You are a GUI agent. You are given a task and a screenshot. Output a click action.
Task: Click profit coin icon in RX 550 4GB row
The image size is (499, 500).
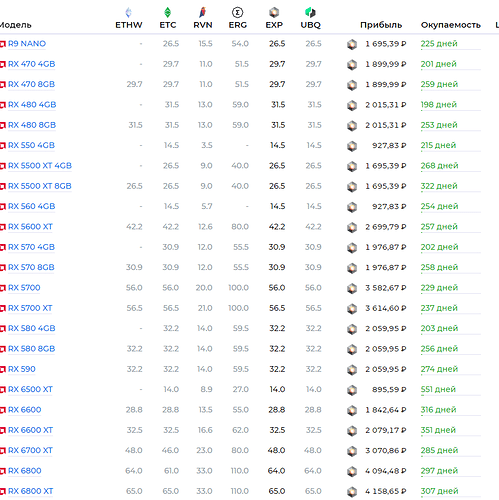pyautogui.click(x=352, y=146)
